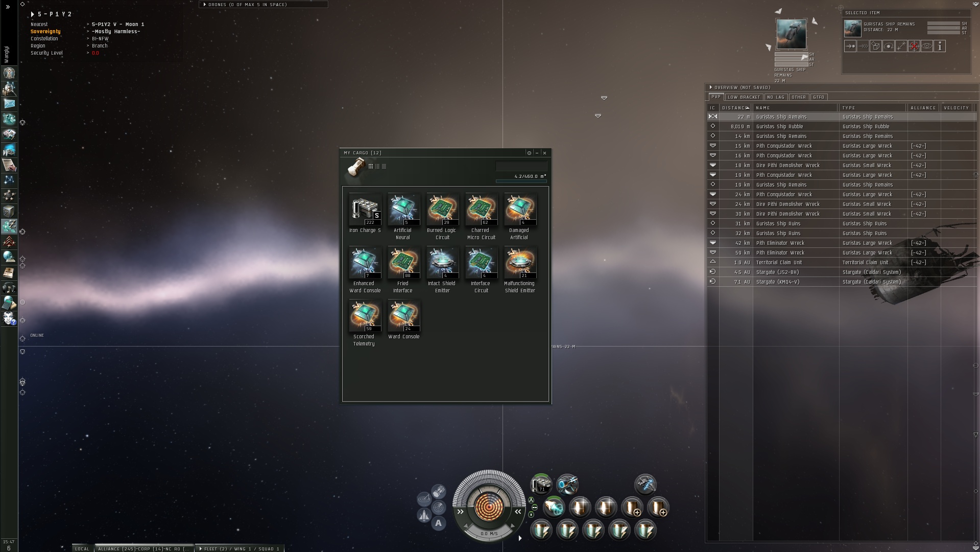
Task: Toggle autopilot with the A button
Action: click(x=439, y=523)
